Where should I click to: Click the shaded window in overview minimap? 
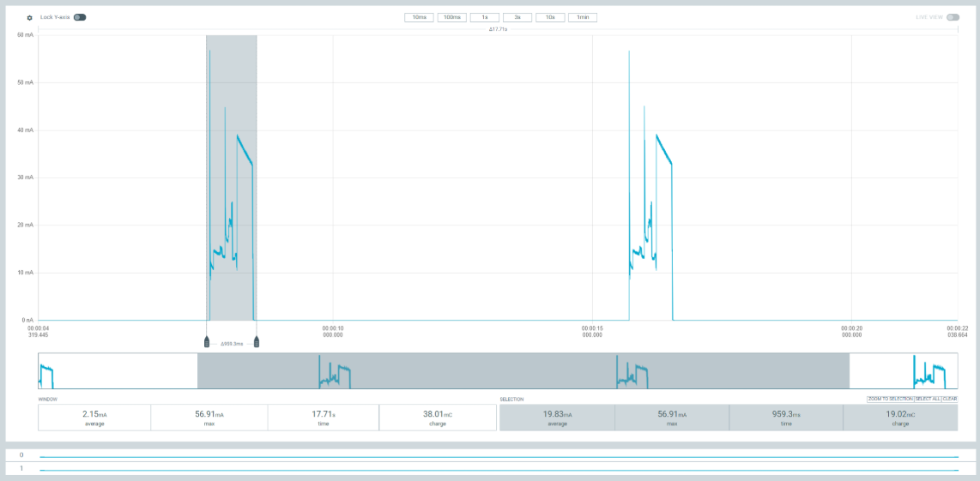(x=523, y=371)
